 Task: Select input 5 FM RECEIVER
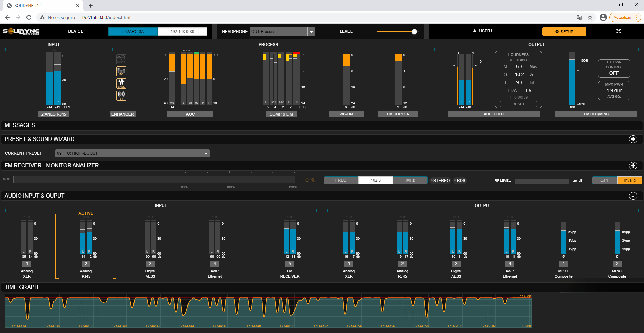coord(290,264)
